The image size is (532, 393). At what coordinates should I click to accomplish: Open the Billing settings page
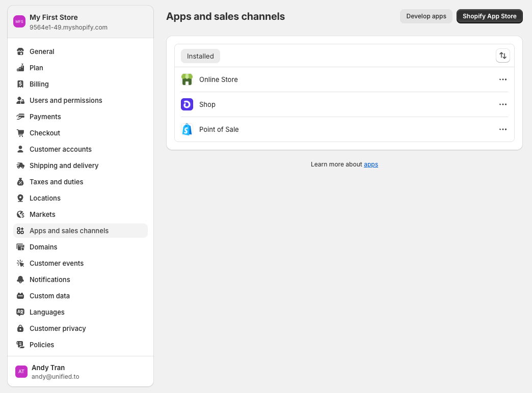tap(81, 84)
